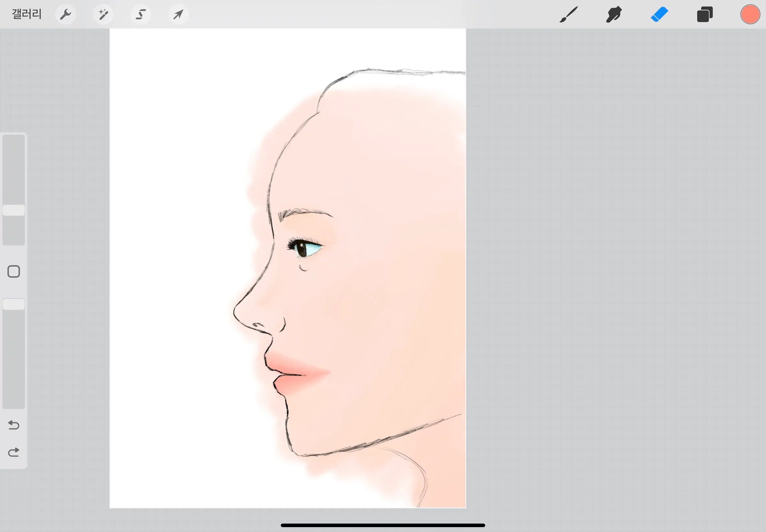Click the brush size slider handle
The image size is (766, 532).
pos(14,210)
